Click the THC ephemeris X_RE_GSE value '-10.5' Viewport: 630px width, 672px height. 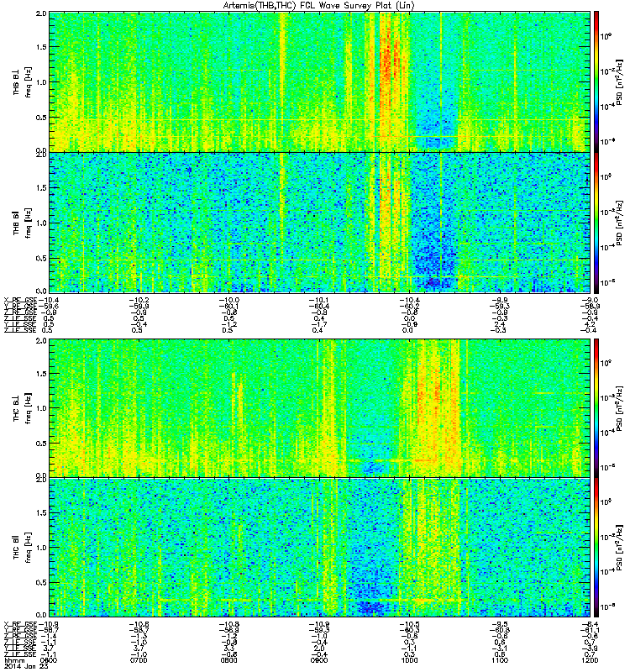[409, 624]
